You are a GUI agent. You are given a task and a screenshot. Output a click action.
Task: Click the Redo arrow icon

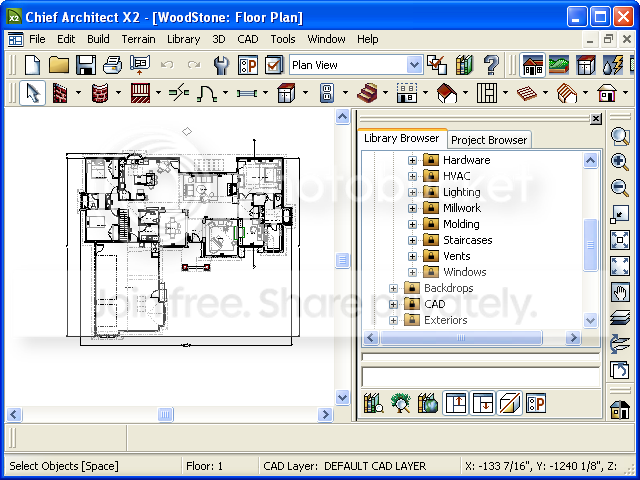coord(194,64)
